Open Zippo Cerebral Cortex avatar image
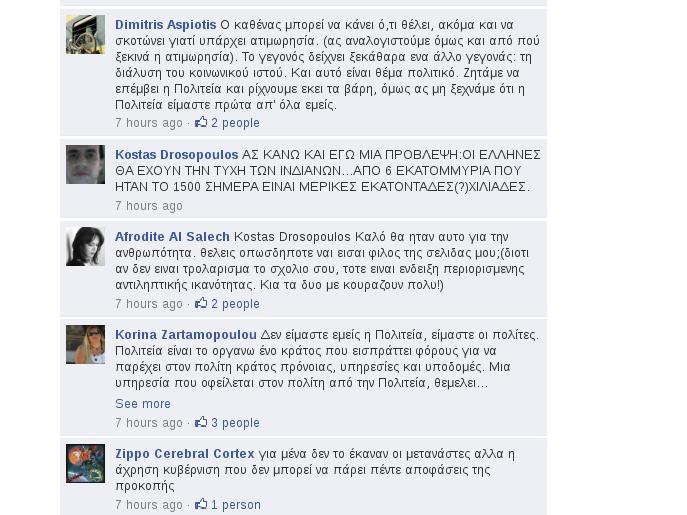The height and width of the screenshot is (515, 687). tap(85, 463)
